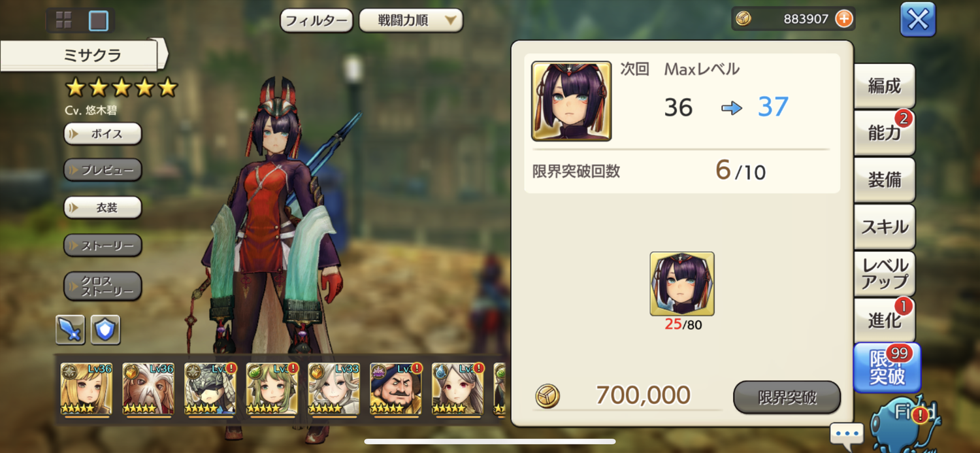The height and width of the screenshot is (453, 980).
Task: Switch to single character view icon
Action: click(99, 20)
